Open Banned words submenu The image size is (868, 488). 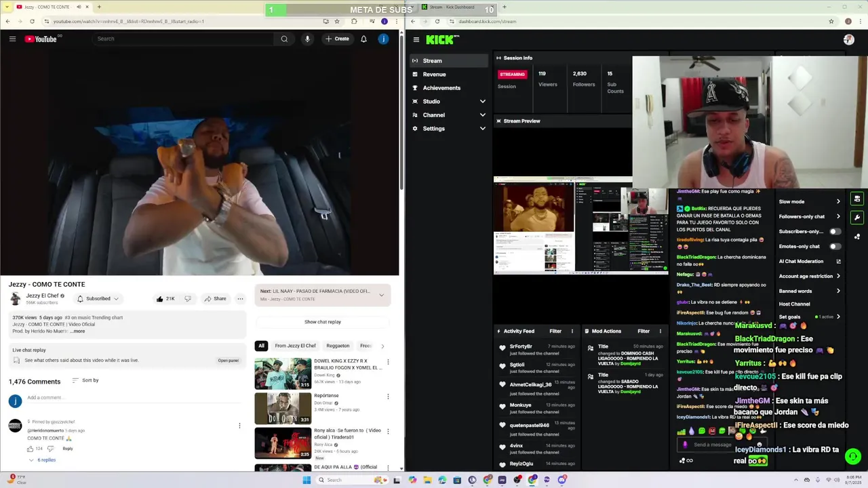click(x=810, y=291)
